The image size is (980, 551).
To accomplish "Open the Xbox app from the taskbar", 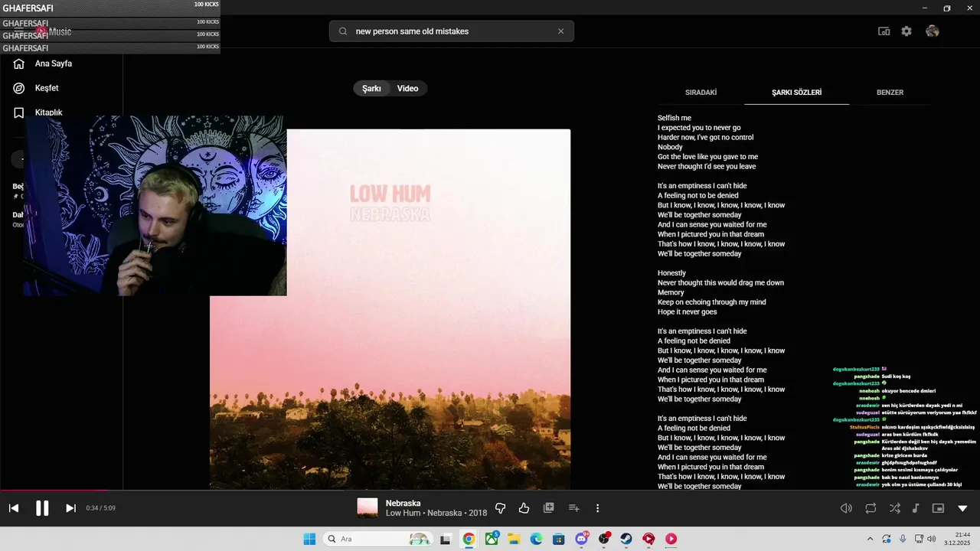I will click(491, 539).
